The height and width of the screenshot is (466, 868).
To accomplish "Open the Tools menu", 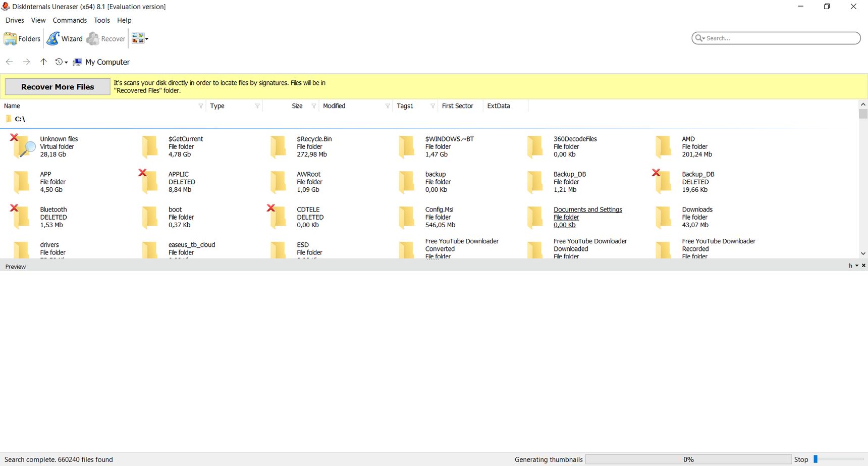I will 102,20.
